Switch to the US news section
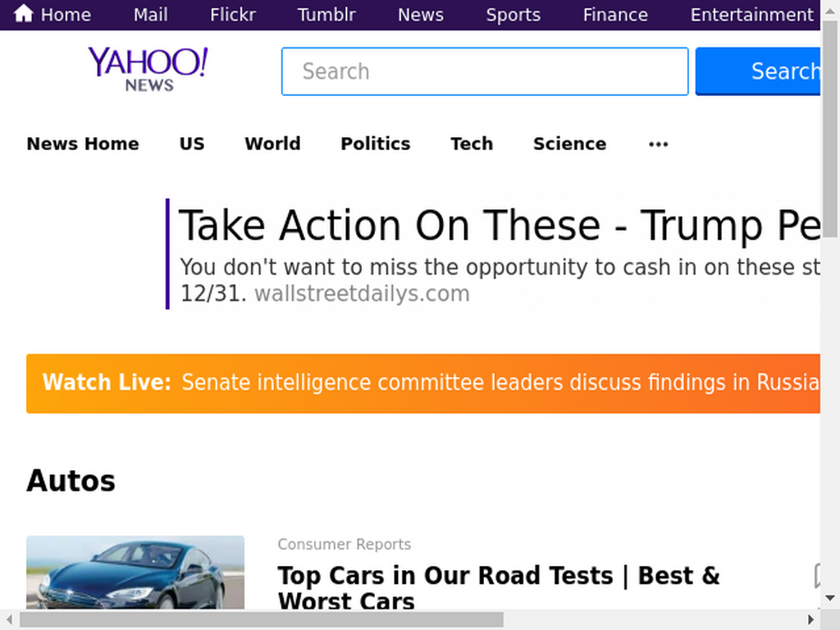The width and height of the screenshot is (840, 630). click(192, 144)
